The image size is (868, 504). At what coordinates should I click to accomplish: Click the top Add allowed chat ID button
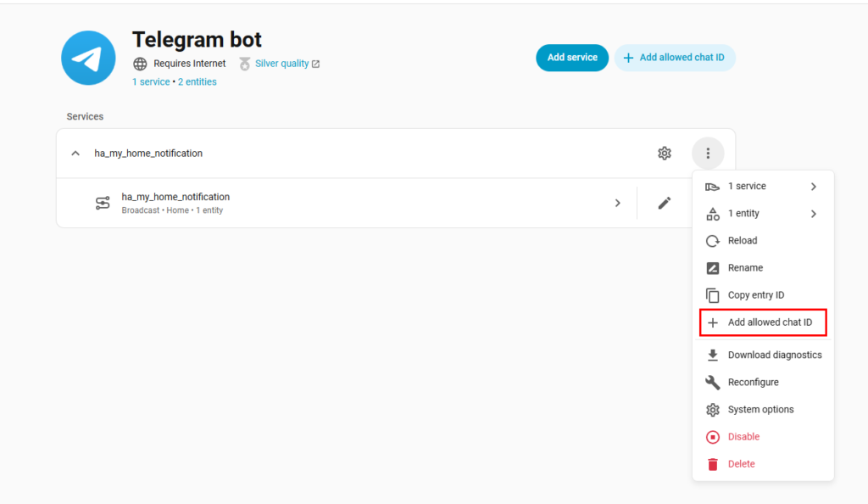pyautogui.click(x=675, y=58)
